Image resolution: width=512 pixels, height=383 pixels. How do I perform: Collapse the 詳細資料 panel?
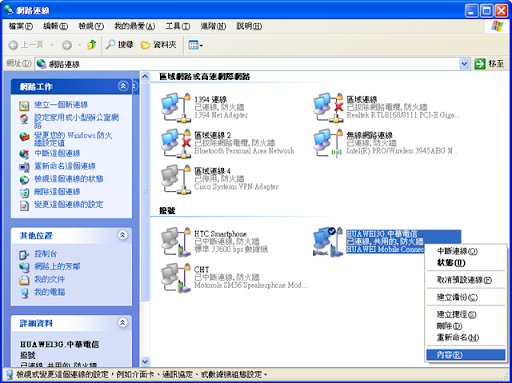pos(123,323)
